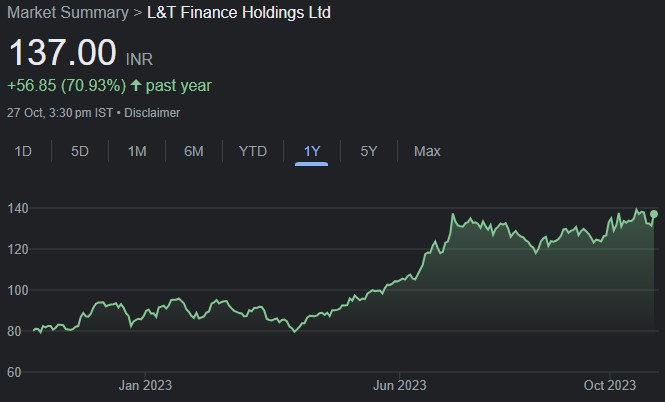665x402 pixels.
Task: Click the INR currency label
Action: point(139,59)
